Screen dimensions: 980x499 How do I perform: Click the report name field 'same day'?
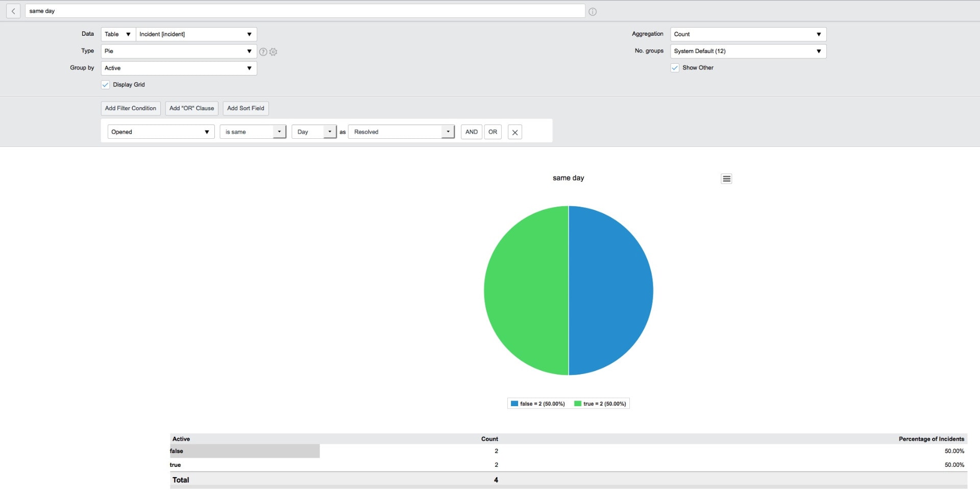tap(305, 11)
